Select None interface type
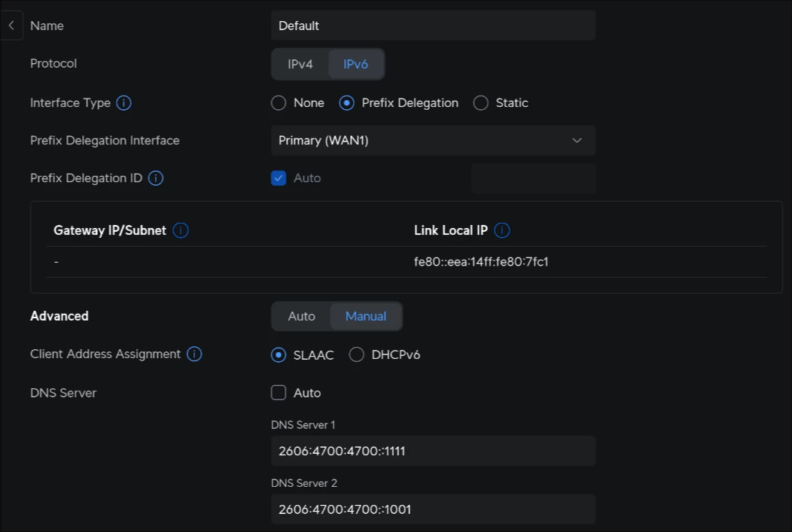The image size is (792, 532). pyautogui.click(x=279, y=103)
